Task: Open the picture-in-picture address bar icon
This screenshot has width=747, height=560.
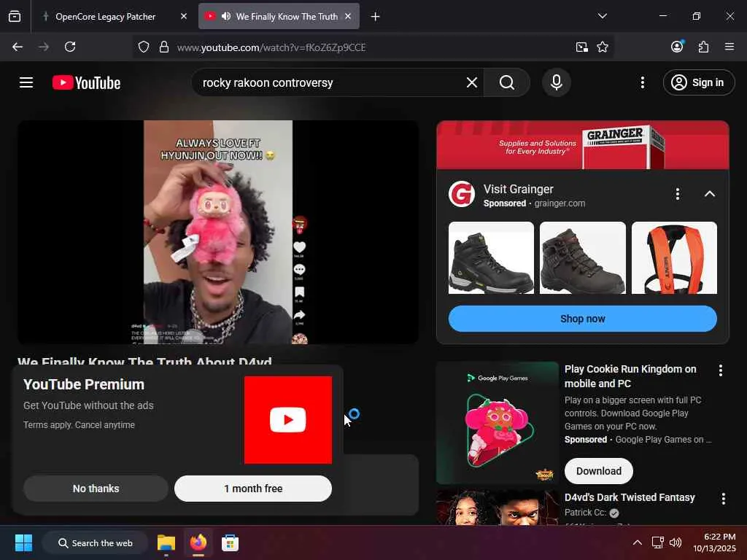Action: pos(581,47)
